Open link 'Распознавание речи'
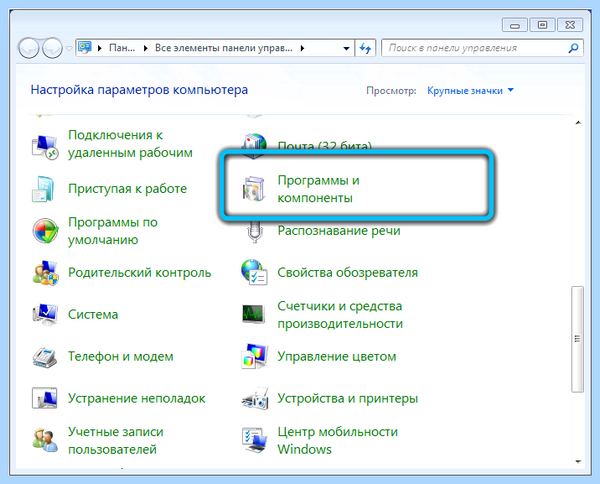The height and width of the screenshot is (484, 600). click(x=339, y=231)
